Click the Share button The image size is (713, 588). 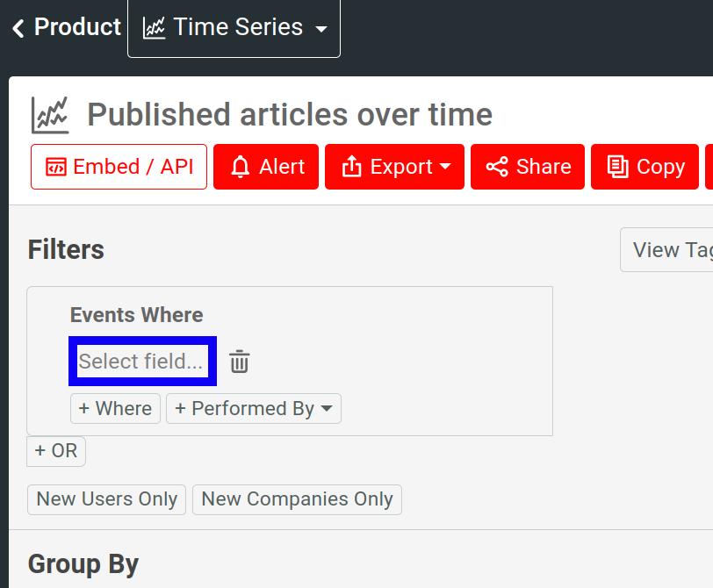click(527, 166)
